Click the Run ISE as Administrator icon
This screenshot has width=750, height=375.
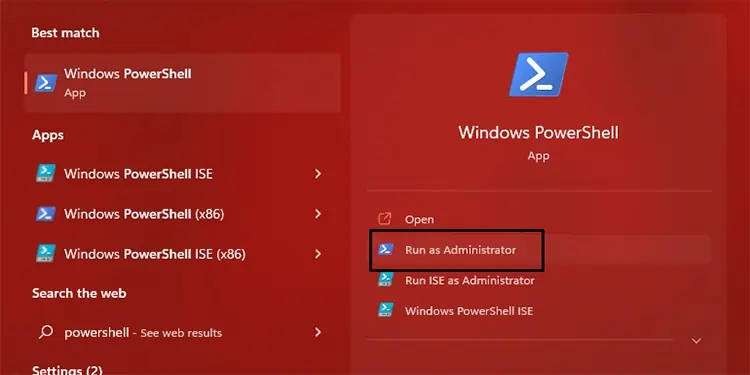386,279
